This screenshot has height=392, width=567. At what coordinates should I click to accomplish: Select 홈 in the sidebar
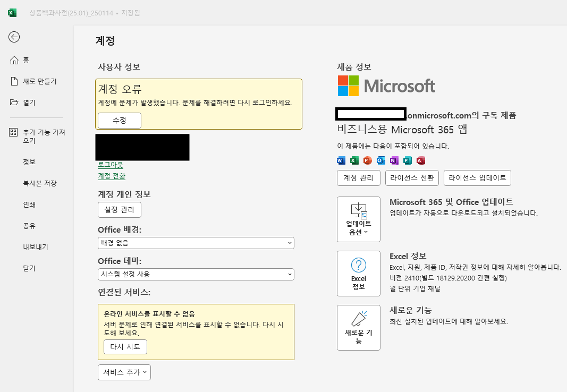click(x=26, y=60)
